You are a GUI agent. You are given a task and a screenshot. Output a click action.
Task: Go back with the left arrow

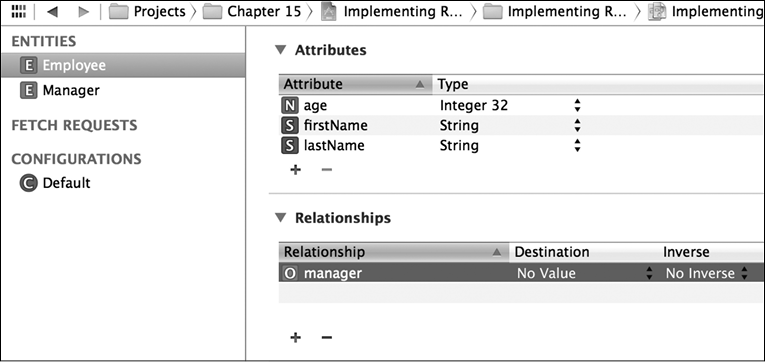[x=52, y=12]
